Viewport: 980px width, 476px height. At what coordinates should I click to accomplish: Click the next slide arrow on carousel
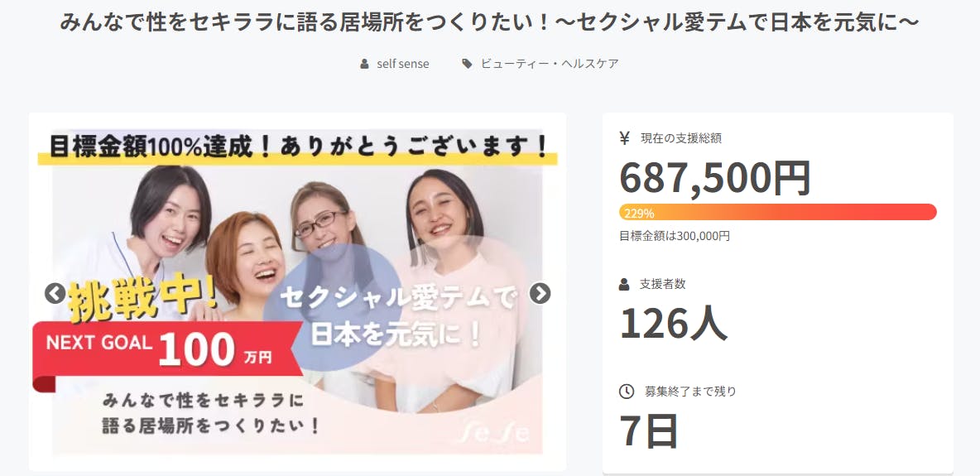click(540, 293)
